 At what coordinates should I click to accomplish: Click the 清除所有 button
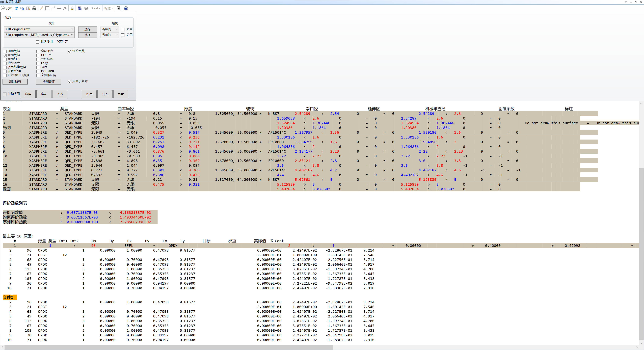pos(15,82)
